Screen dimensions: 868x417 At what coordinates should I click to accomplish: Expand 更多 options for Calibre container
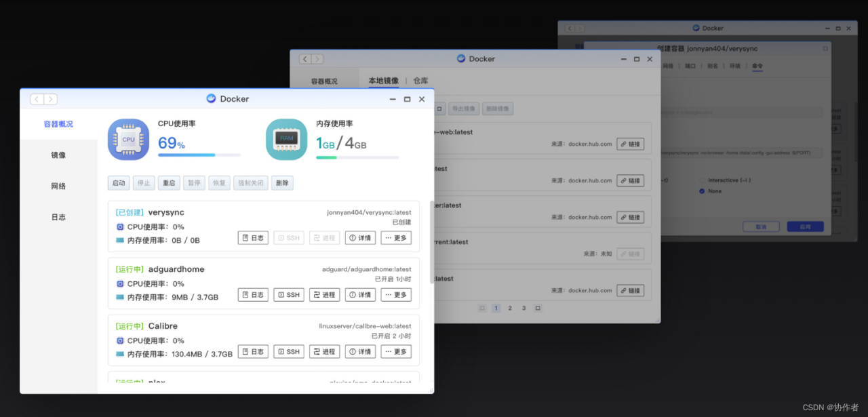point(396,351)
